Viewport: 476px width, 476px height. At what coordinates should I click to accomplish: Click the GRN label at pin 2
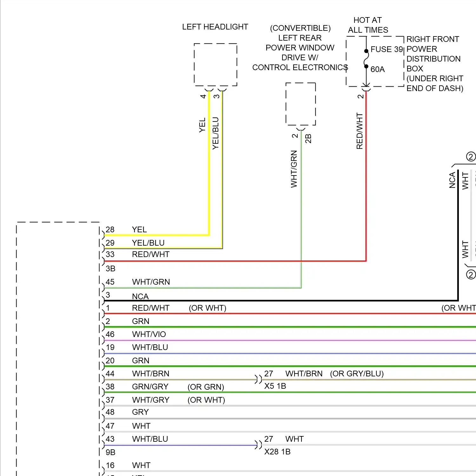(x=141, y=321)
